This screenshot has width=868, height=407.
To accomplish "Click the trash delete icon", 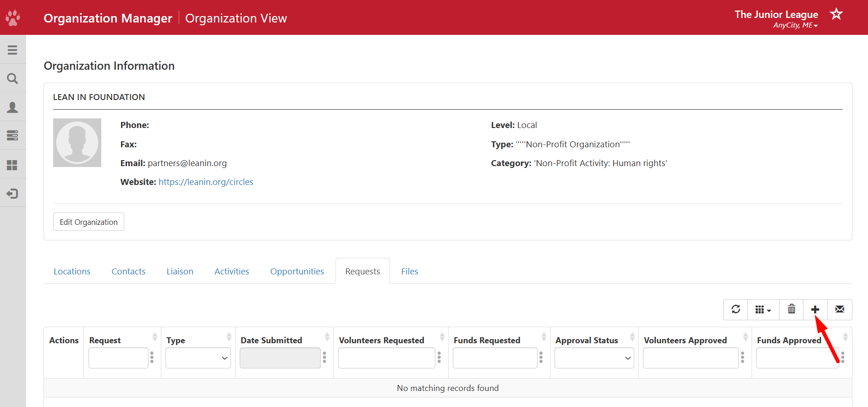I will tap(791, 309).
